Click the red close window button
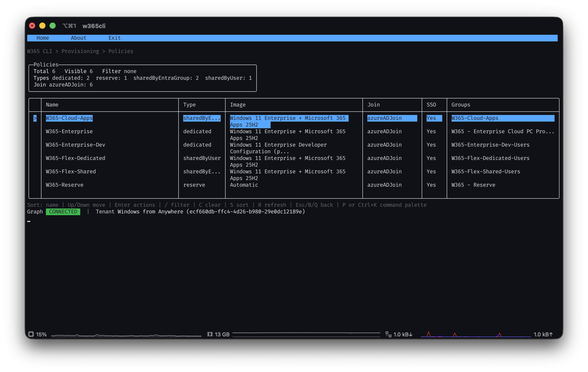 [32, 26]
